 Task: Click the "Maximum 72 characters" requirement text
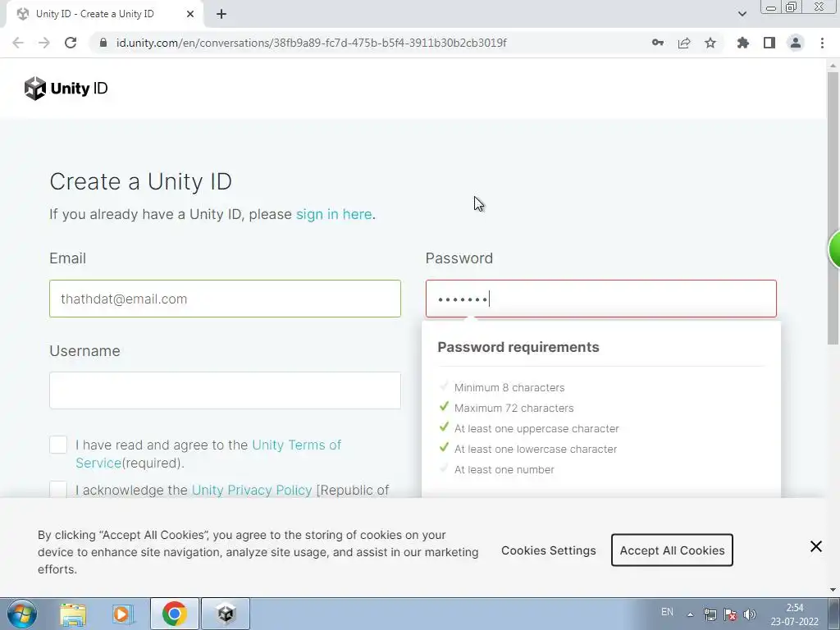point(514,409)
